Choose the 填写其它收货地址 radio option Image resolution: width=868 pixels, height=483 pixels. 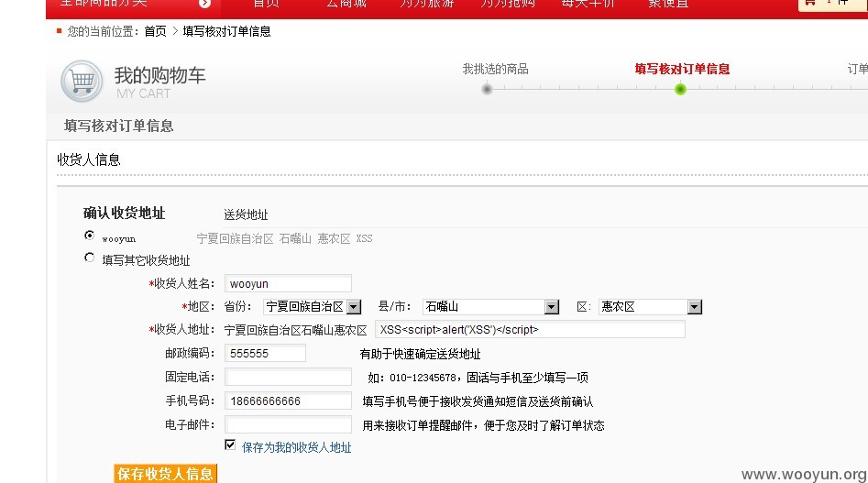pos(89,258)
